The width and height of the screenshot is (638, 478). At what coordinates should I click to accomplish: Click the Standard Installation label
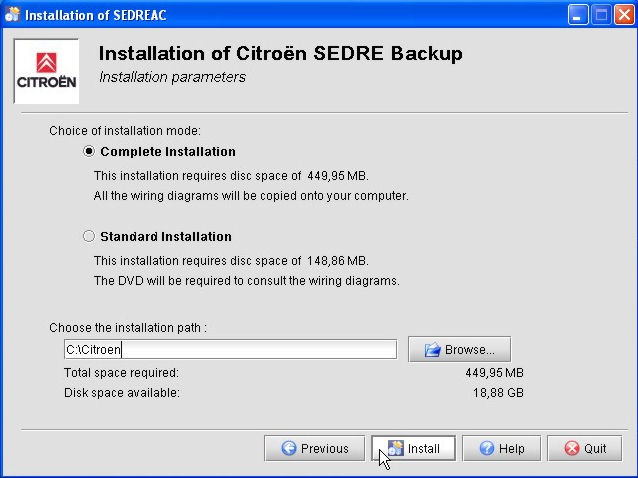(x=166, y=237)
